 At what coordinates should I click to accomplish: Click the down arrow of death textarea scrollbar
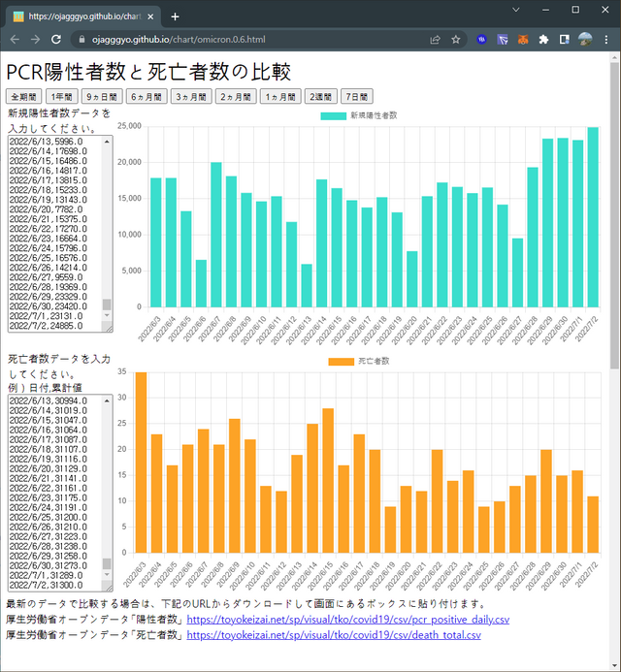(107, 575)
